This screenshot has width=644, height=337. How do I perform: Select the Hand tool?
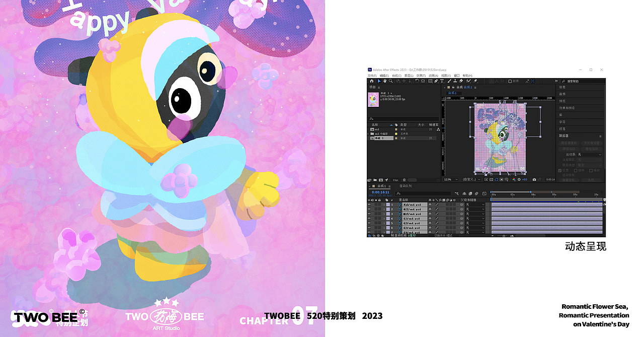pyautogui.click(x=385, y=81)
